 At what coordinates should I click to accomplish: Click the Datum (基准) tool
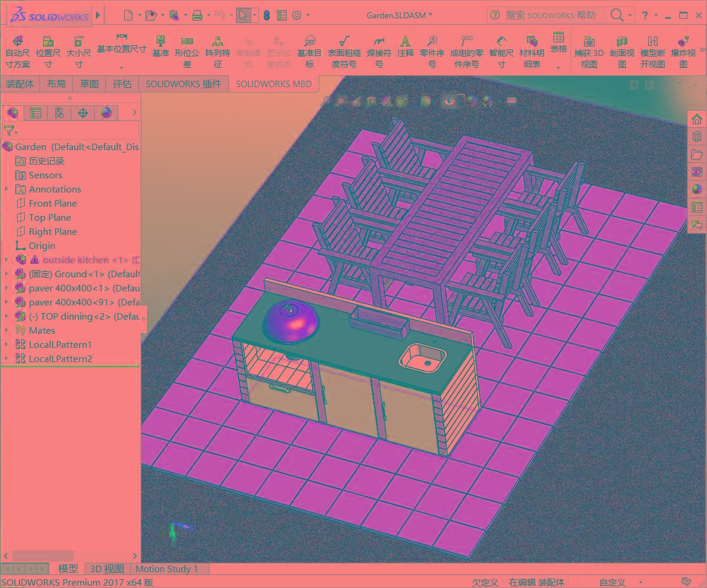tap(160, 47)
